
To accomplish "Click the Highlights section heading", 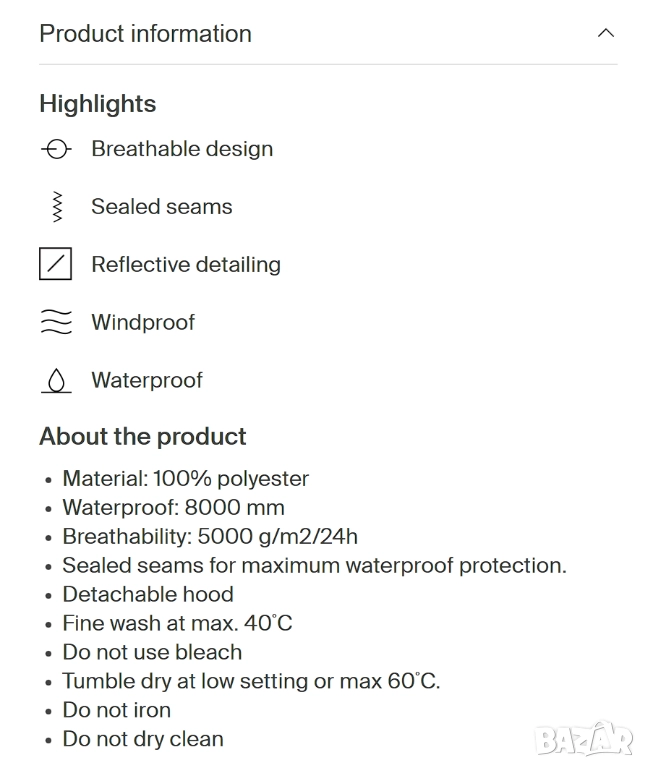I will pyautogui.click(x=98, y=104).
